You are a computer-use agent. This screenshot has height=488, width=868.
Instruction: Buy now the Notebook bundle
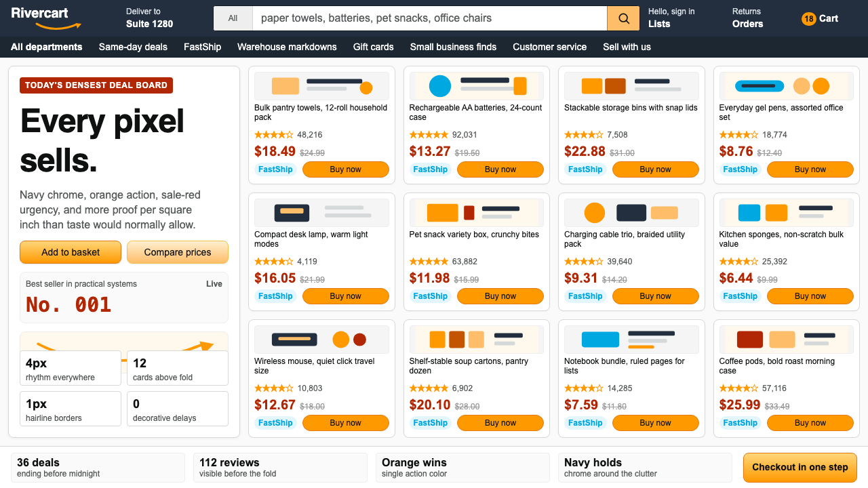(x=656, y=423)
